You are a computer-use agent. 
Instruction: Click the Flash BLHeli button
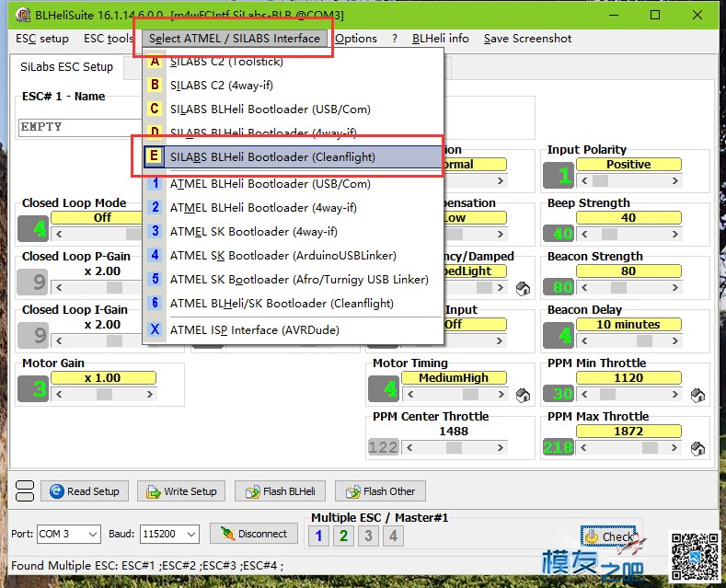coord(280,491)
